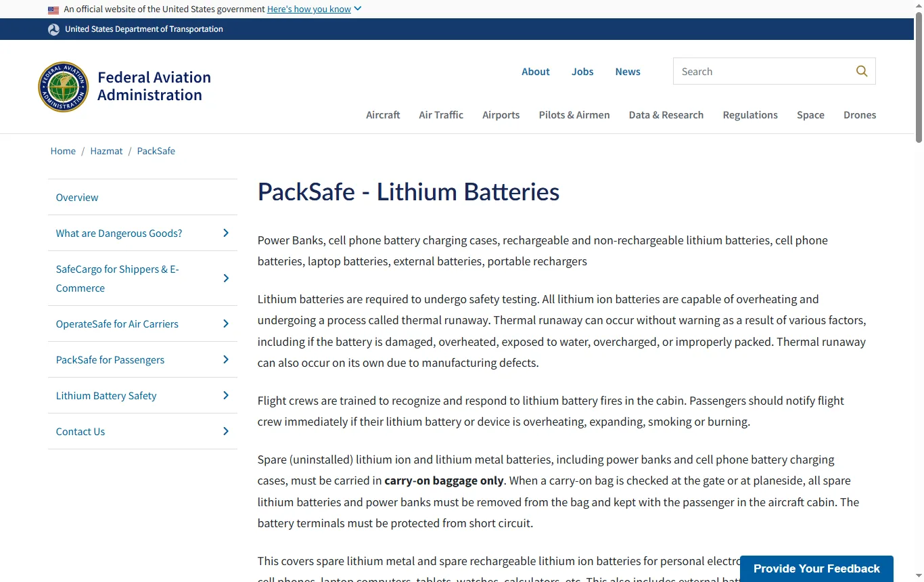Expand PackSafe for Passengers chevron
The height and width of the screenshot is (582, 924).
coord(226,359)
